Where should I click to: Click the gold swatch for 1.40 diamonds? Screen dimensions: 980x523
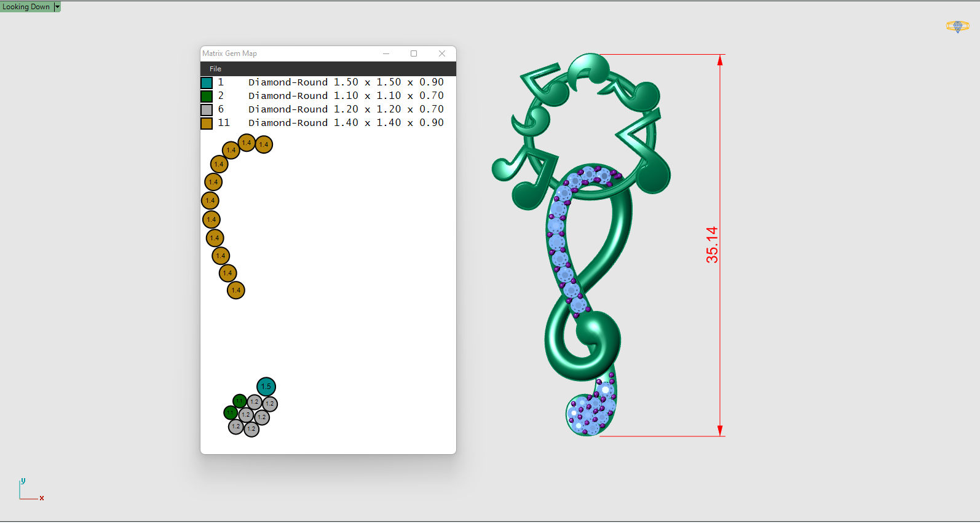pyautogui.click(x=207, y=124)
